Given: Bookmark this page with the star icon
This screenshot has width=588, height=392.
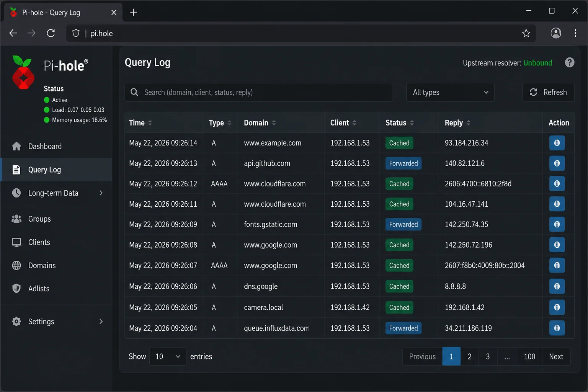Looking at the screenshot, I should click(x=526, y=33).
